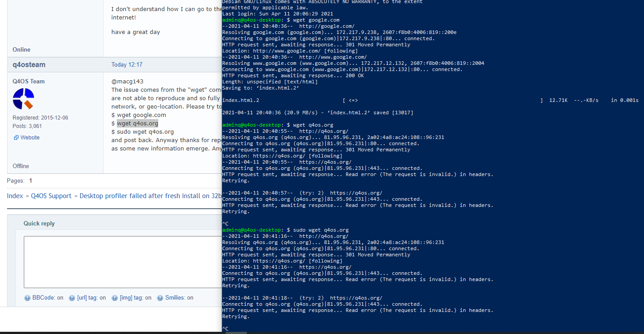This screenshot has height=334, width=644.
Task: Click the '12.71K' download size in terminal
Action: 558,100
